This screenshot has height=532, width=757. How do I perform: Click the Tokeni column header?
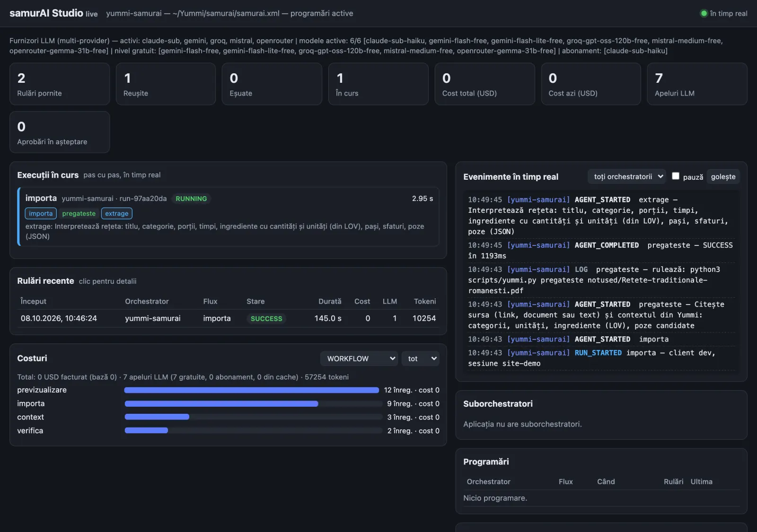coord(425,301)
